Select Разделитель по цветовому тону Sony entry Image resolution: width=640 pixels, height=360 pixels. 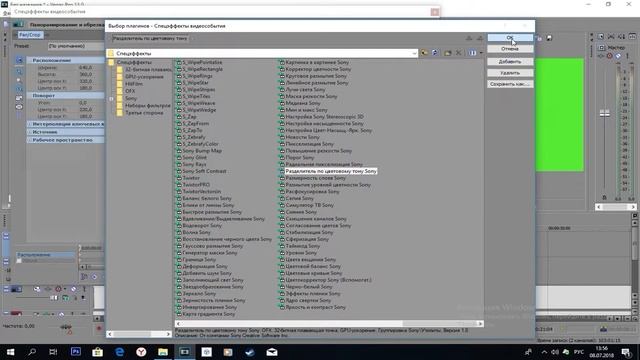pos(331,171)
